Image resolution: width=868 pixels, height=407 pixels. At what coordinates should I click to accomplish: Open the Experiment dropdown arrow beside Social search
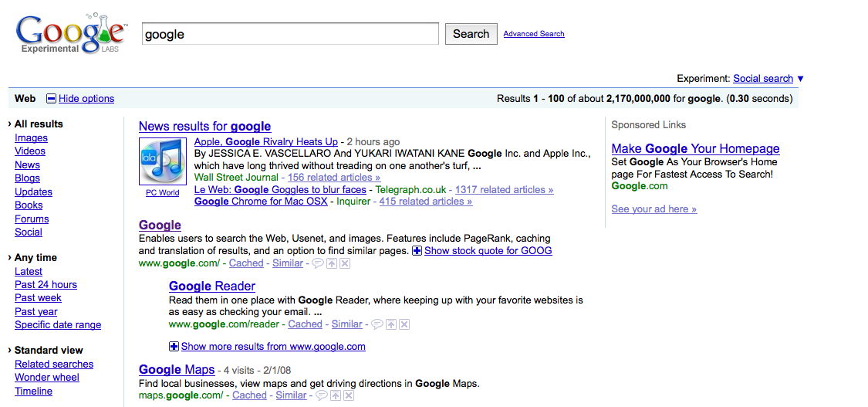[800, 79]
